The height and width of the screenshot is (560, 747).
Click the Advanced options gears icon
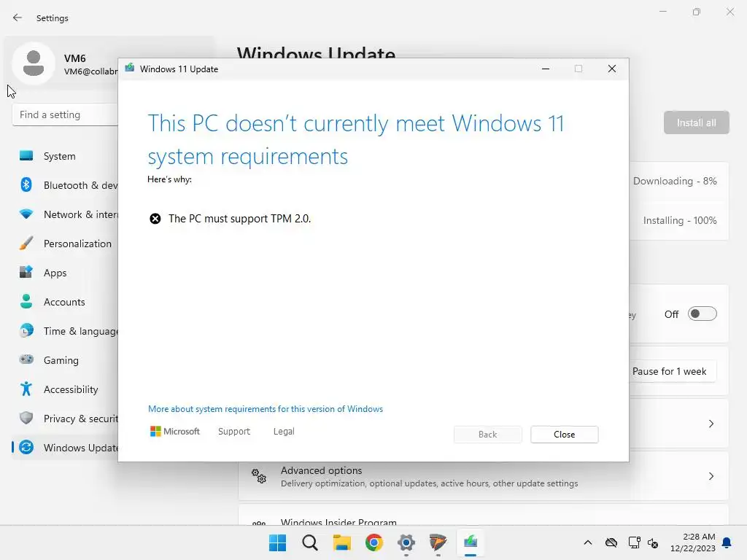pyautogui.click(x=259, y=475)
